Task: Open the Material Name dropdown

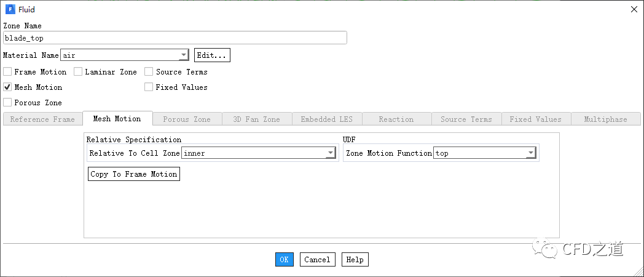Action: (x=183, y=55)
